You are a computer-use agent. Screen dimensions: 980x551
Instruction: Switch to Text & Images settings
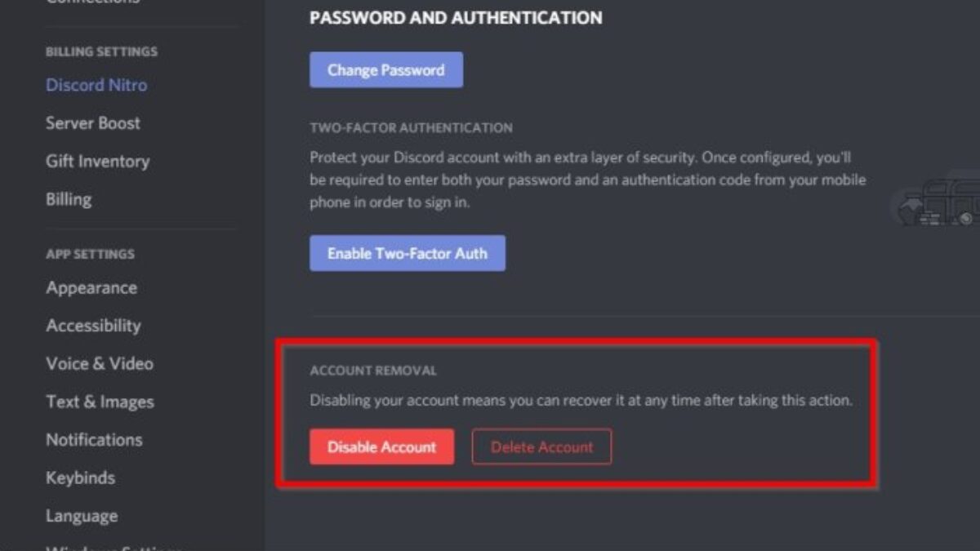(100, 402)
